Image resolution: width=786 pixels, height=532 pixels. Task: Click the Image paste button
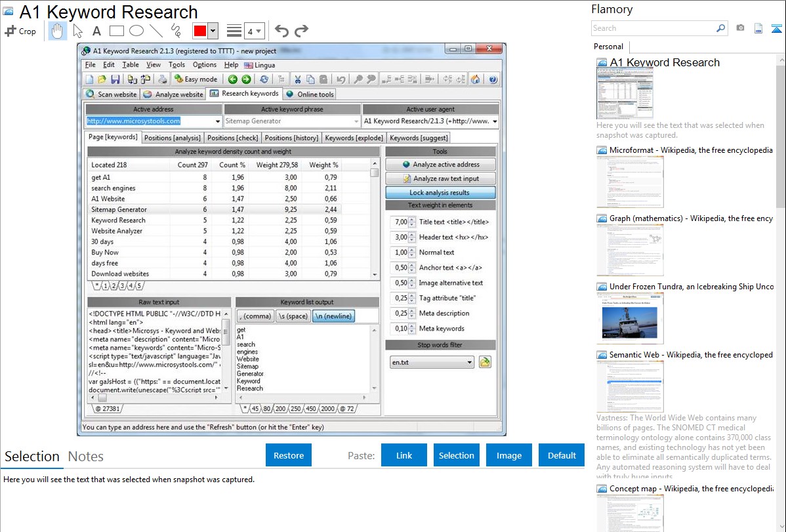(x=508, y=455)
